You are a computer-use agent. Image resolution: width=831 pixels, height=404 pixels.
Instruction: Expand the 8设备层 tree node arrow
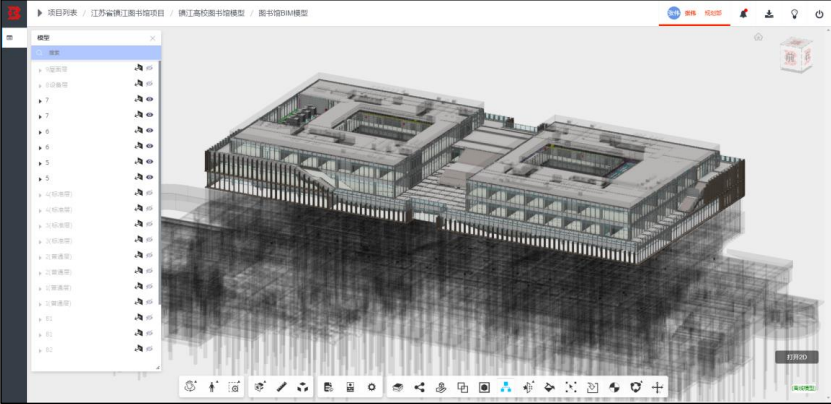coord(40,85)
